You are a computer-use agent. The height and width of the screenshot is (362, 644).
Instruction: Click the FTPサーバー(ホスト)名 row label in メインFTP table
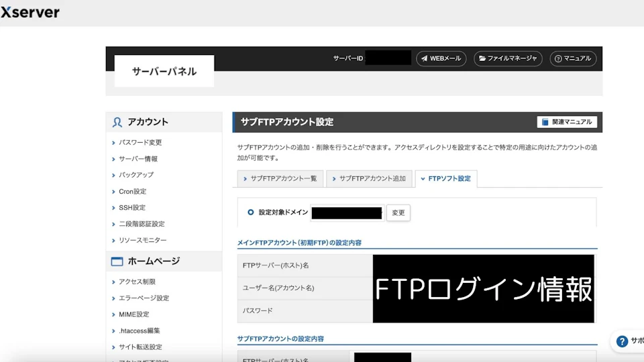tap(276, 265)
